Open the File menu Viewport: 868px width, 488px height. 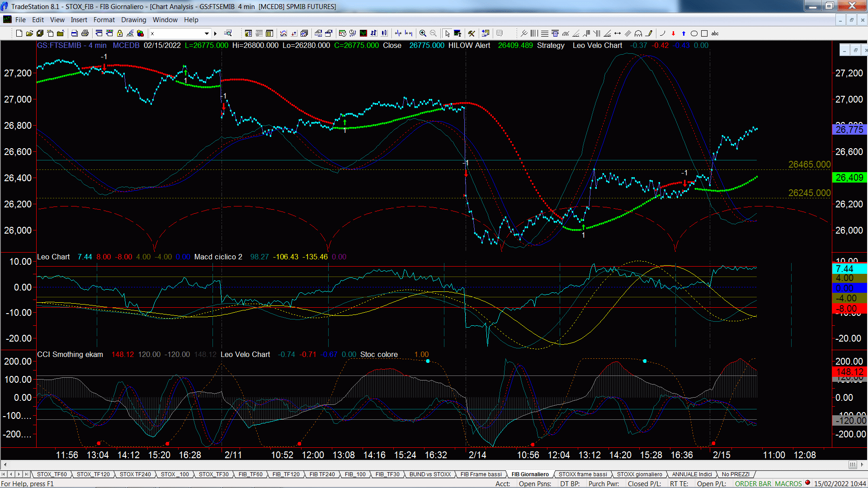20,20
